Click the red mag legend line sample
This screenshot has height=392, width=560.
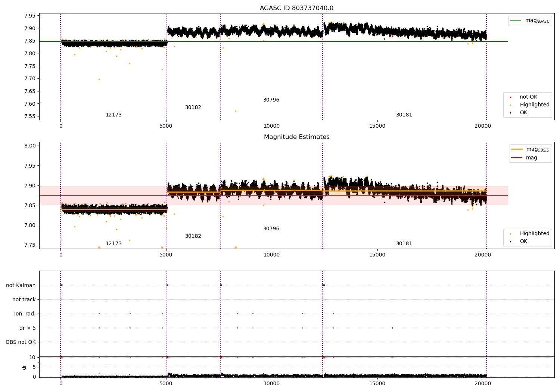(x=517, y=158)
